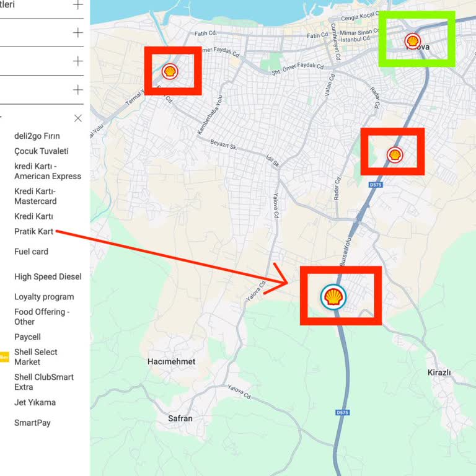Image resolution: width=476 pixels, height=476 pixels.
Task: Click the Shell station marker near Termal Yolu
Action: tap(170, 72)
